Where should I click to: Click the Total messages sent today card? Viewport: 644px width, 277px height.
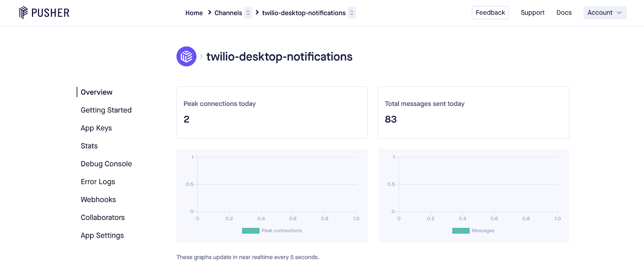(473, 113)
